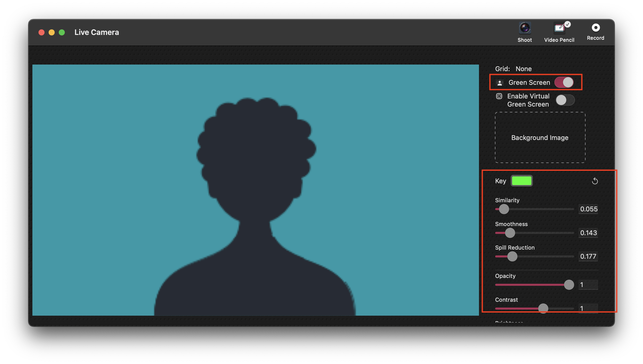The image size is (643, 364).
Task: Click the Smoothness slider handle
Action: coord(510,233)
